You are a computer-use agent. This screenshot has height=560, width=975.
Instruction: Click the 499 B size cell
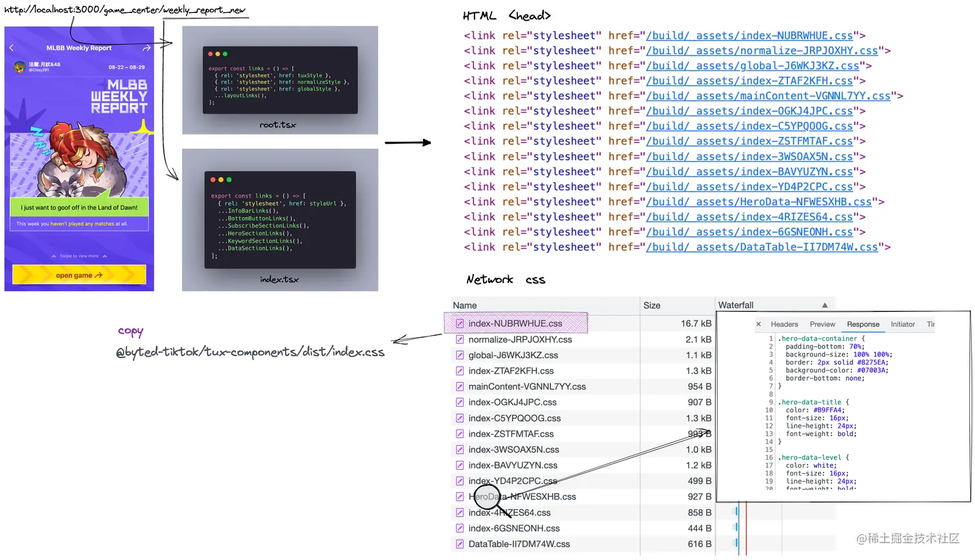point(700,481)
